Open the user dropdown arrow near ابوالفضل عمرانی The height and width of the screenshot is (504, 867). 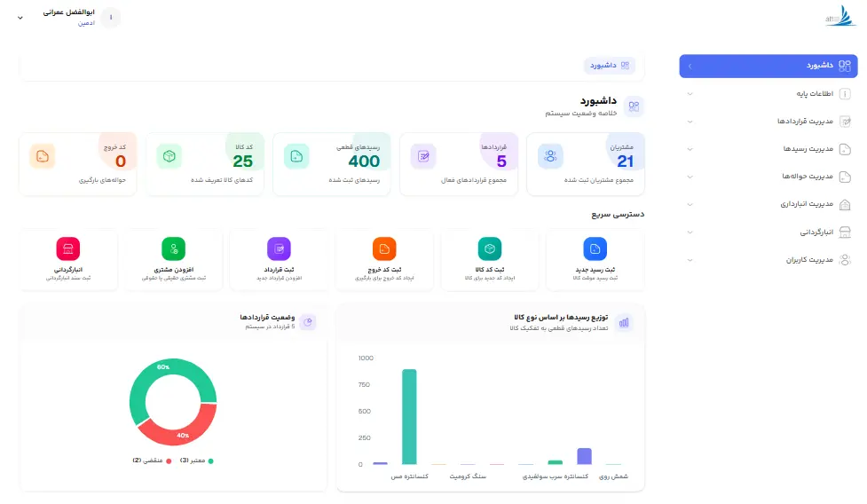20,18
